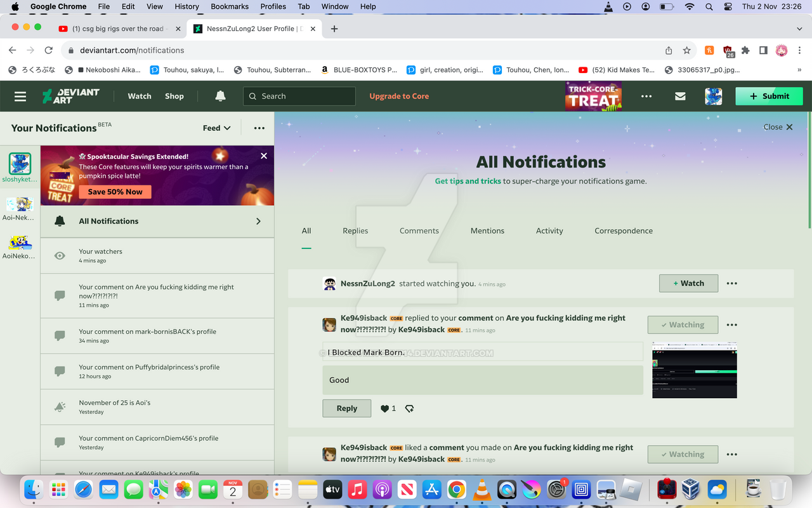Open Get tips and tricks link
812x508 pixels.
tap(468, 181)
